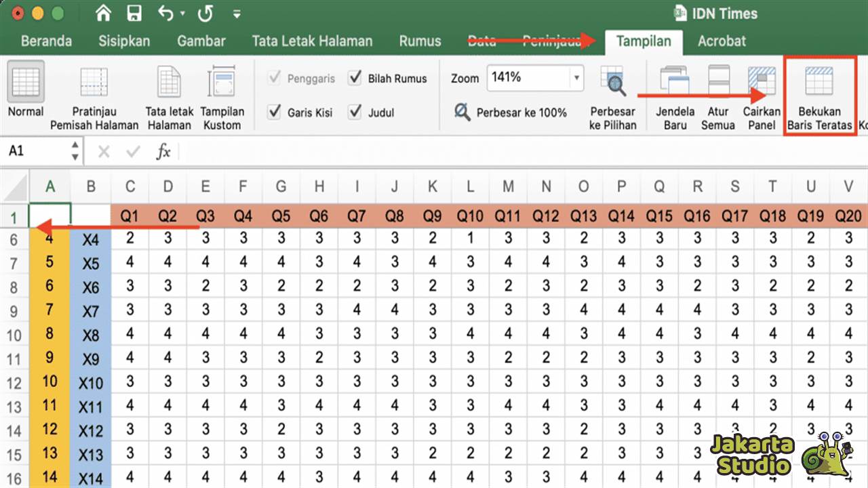Open the Sisipkan ribbon tab
This screenshot has height=488, width=868.
click(123, 41)
